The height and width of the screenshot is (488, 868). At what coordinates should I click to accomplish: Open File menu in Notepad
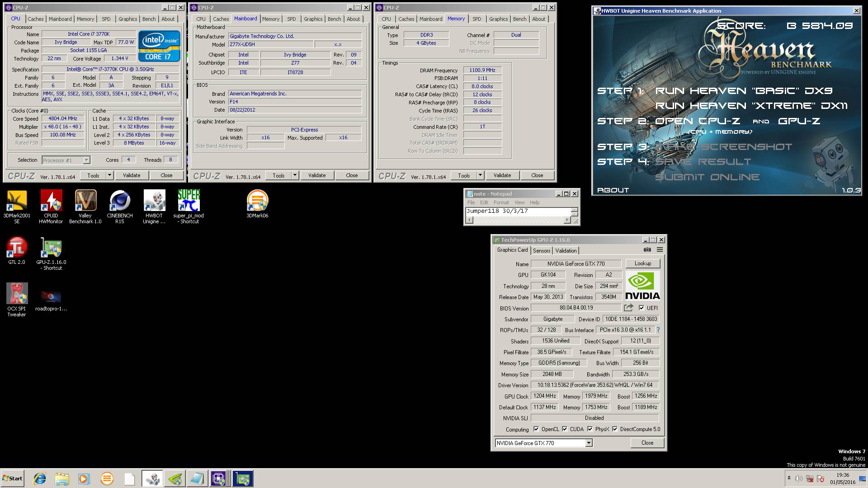471,202
